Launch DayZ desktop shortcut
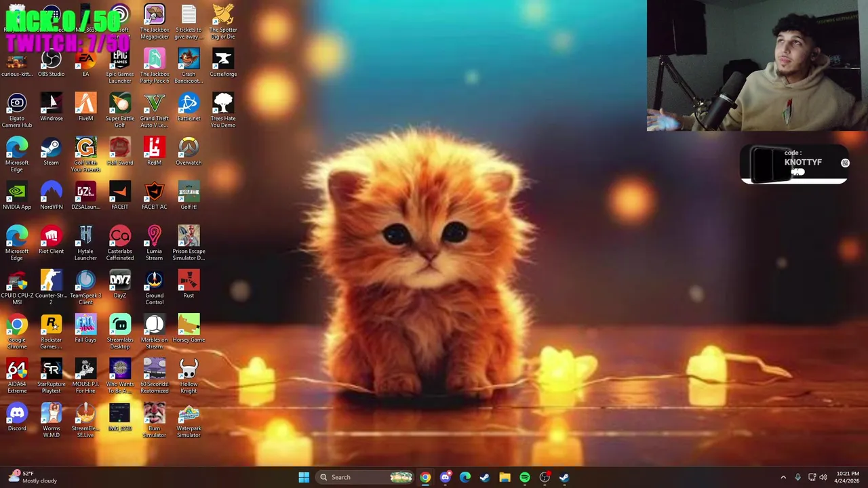The width and height of the screenshot is (868, 488). (x=120, y=285)
